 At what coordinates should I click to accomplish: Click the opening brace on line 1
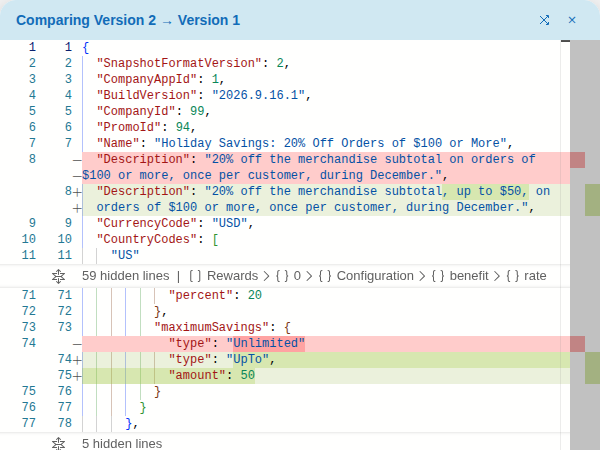point(86,48)
